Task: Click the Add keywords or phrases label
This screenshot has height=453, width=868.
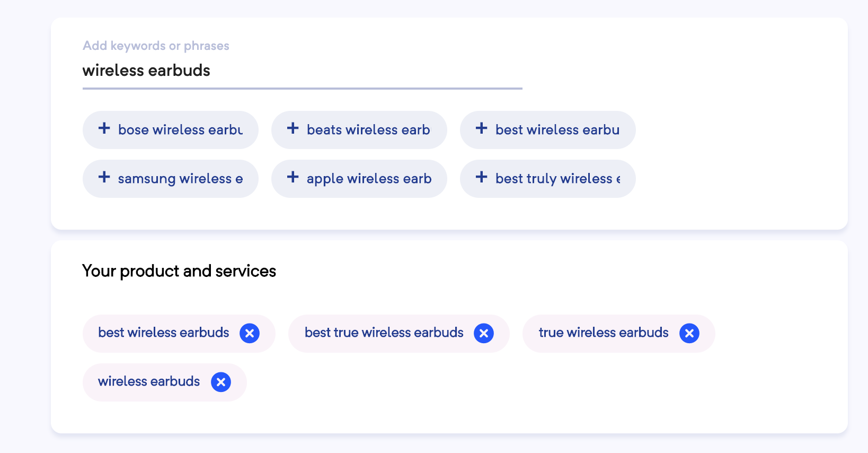Action: (x=156, y=46)
